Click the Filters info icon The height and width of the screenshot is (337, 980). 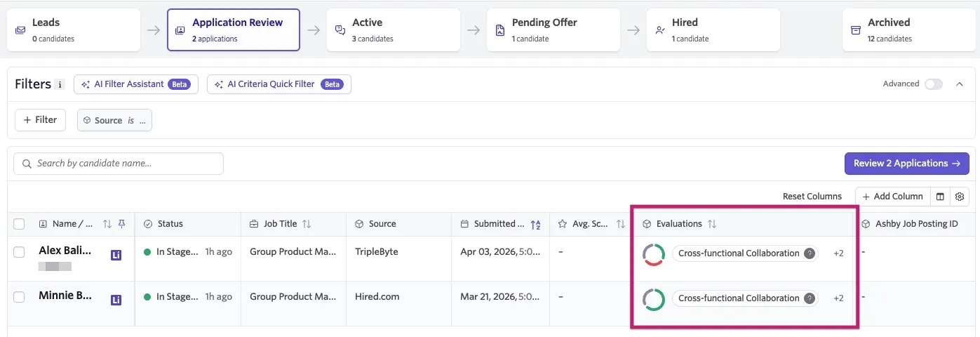60,85
